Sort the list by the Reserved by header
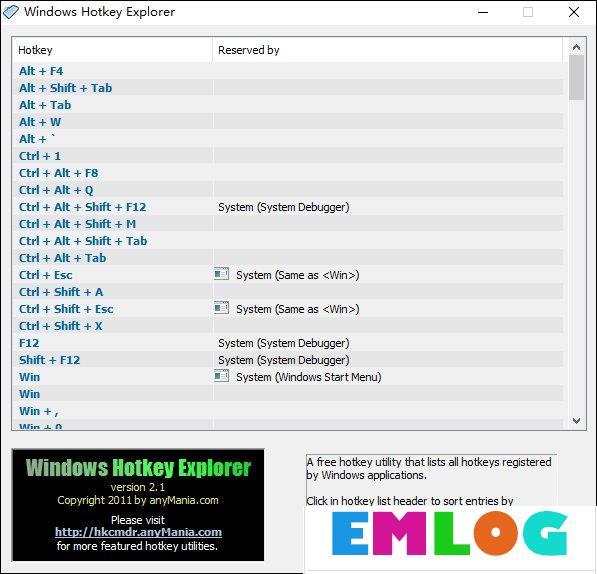Viewport: 597px width, 574px height. pyautogui.click(x=387, y=50)
